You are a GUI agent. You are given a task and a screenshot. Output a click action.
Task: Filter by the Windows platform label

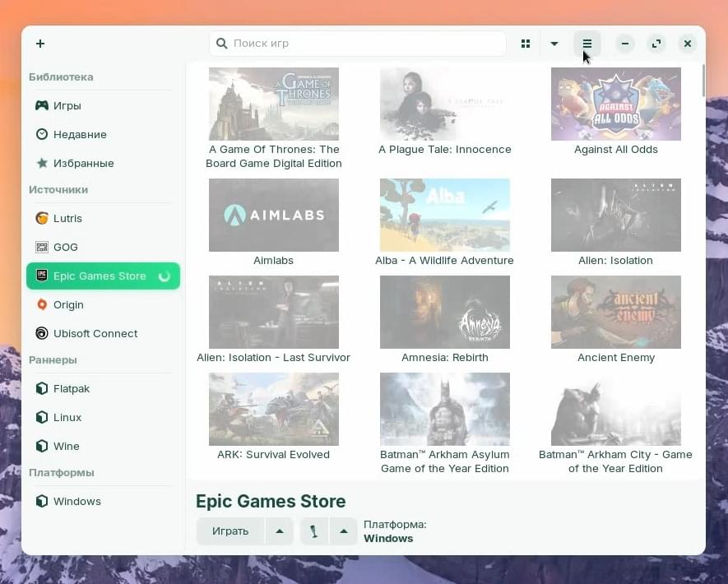[x=77, y=502]
